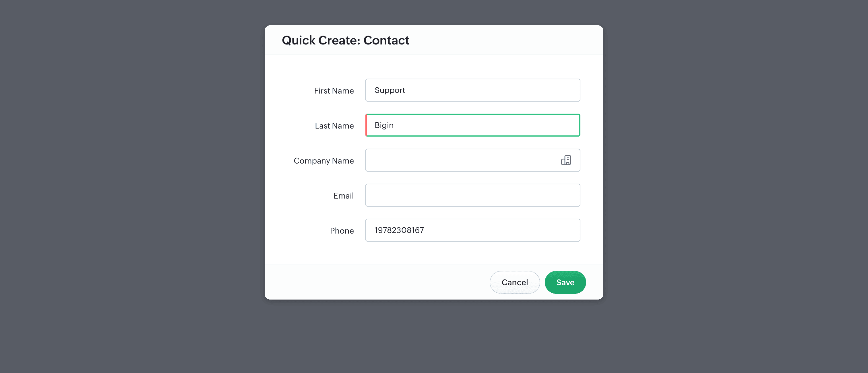
Task: Open the company lookup icon
Action: (x=566, y=160)
